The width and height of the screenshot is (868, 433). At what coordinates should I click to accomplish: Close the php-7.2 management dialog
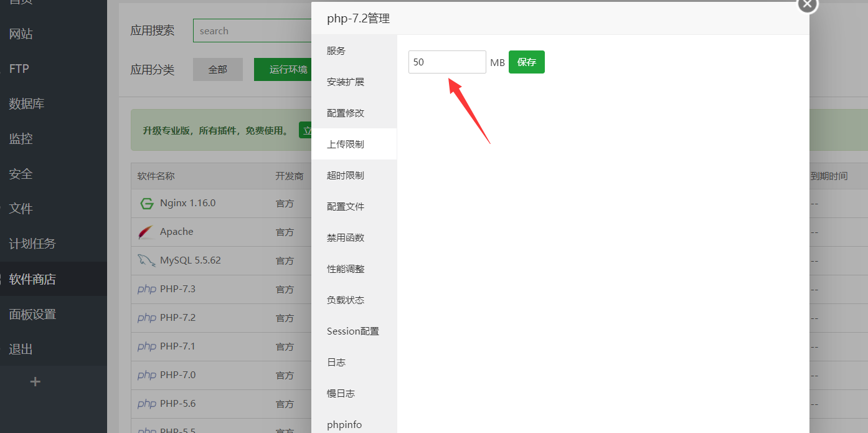click(807, 4)
